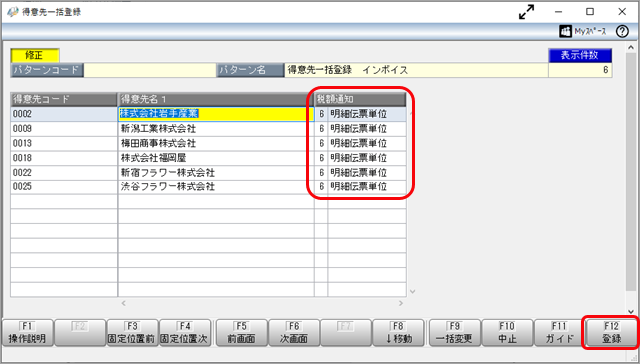
Task: Select customer code 0002 cell
Action: [64, 114]
